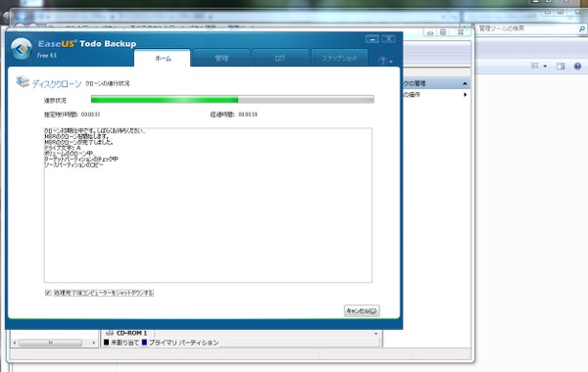
Task: Open the help question mark menu in EaseUS
Action: tap(385, 61)
